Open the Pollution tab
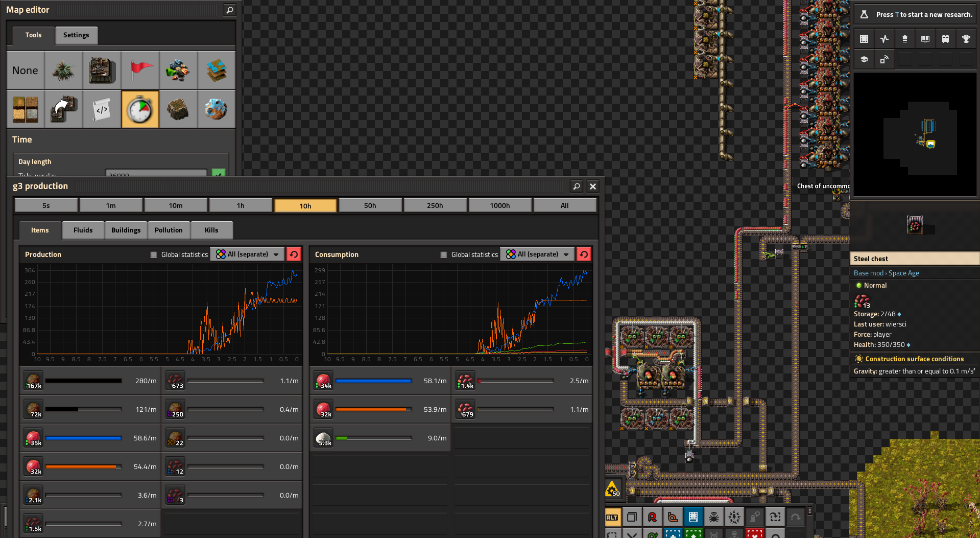 169,230
